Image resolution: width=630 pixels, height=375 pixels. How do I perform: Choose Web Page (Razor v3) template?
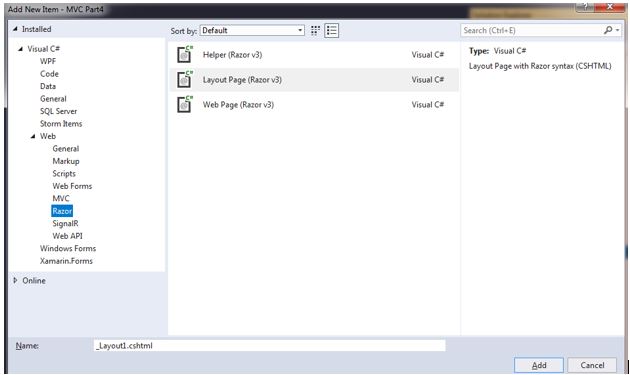pos(314,105)
